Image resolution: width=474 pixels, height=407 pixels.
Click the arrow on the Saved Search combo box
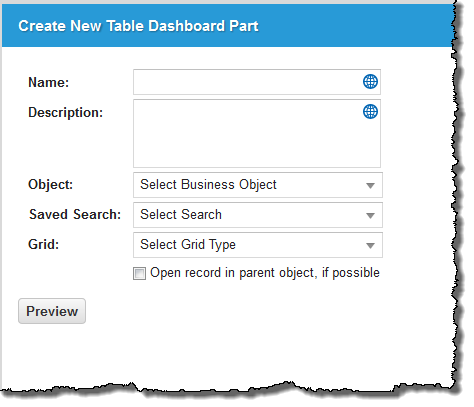pos(370,216)
